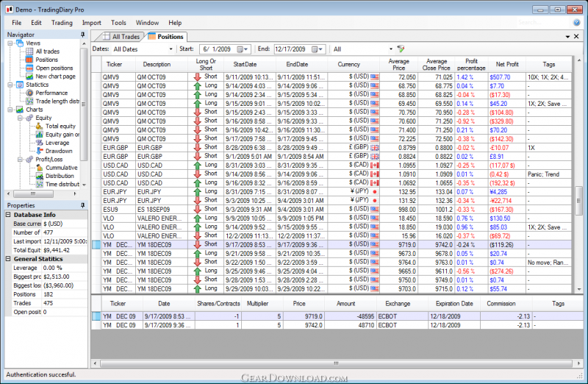The image size is (588, 384).
Task: Sort by the Ticker column header
Action: pos(114,64)
